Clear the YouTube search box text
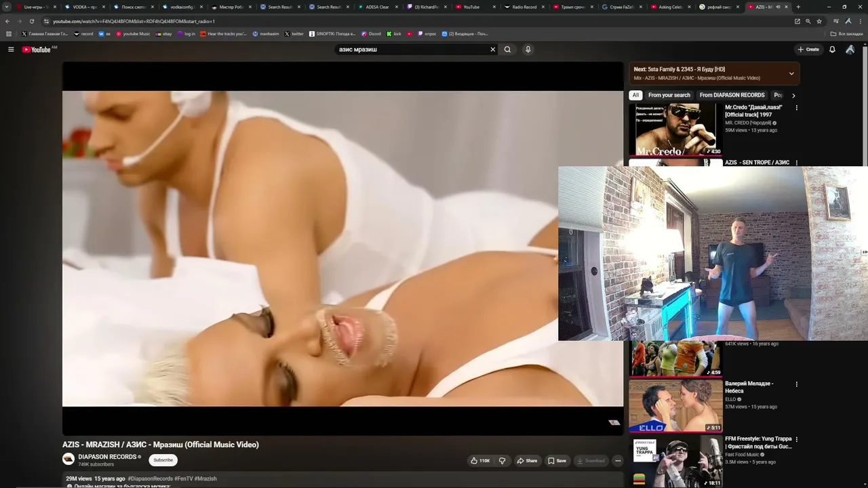The height and width of the screenshot is (488, 868). (493, 49)
